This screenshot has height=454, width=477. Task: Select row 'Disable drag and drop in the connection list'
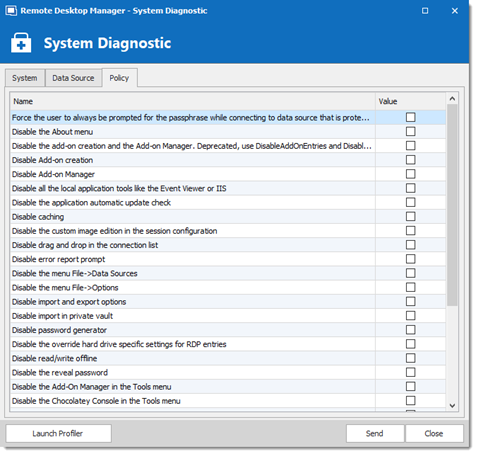228,245
